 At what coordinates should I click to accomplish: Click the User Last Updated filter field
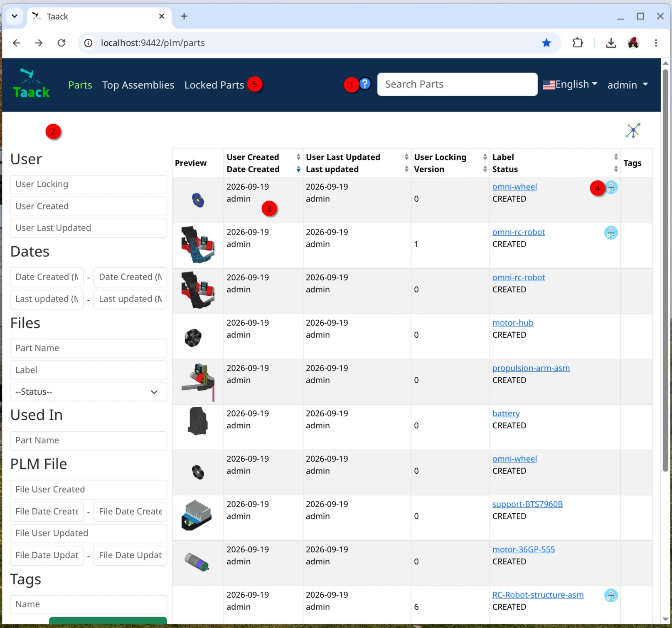89,228
